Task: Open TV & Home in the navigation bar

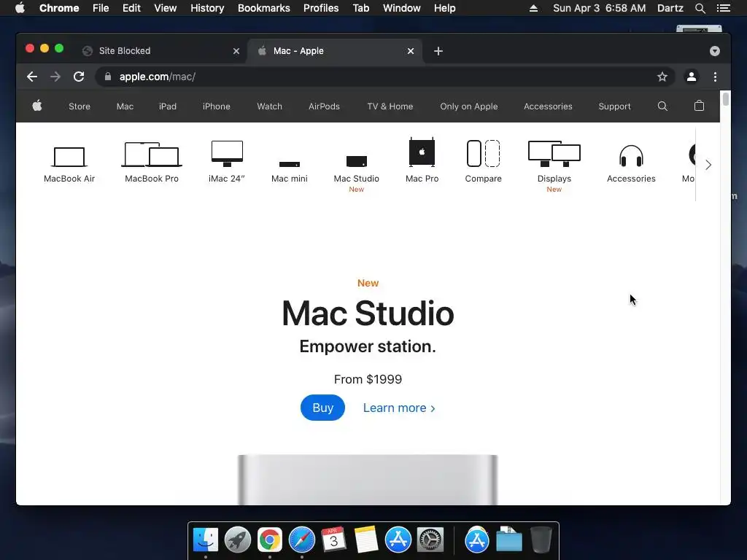Action: coord(390,106)
